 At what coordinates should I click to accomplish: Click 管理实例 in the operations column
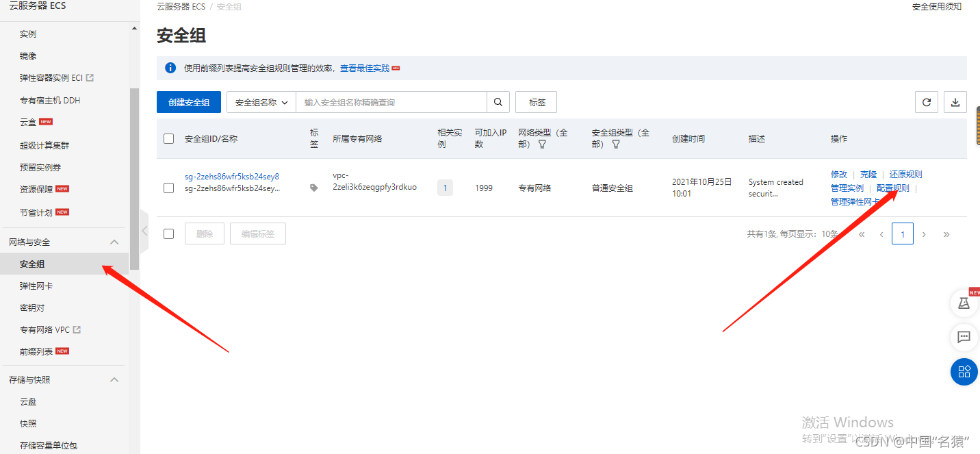847,188
